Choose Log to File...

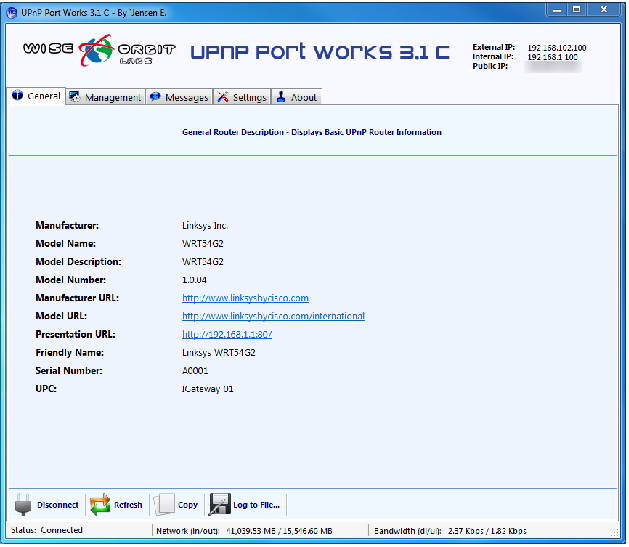[x=245, y=504]
